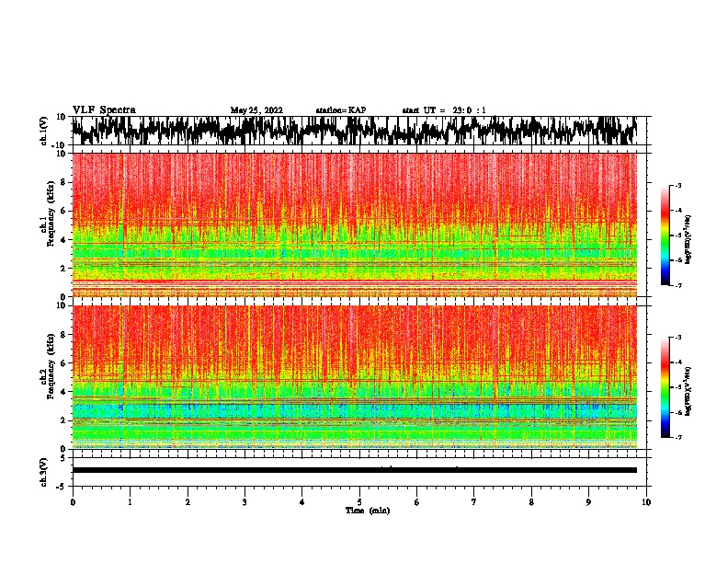Click time axis tick label "6"

417,502
